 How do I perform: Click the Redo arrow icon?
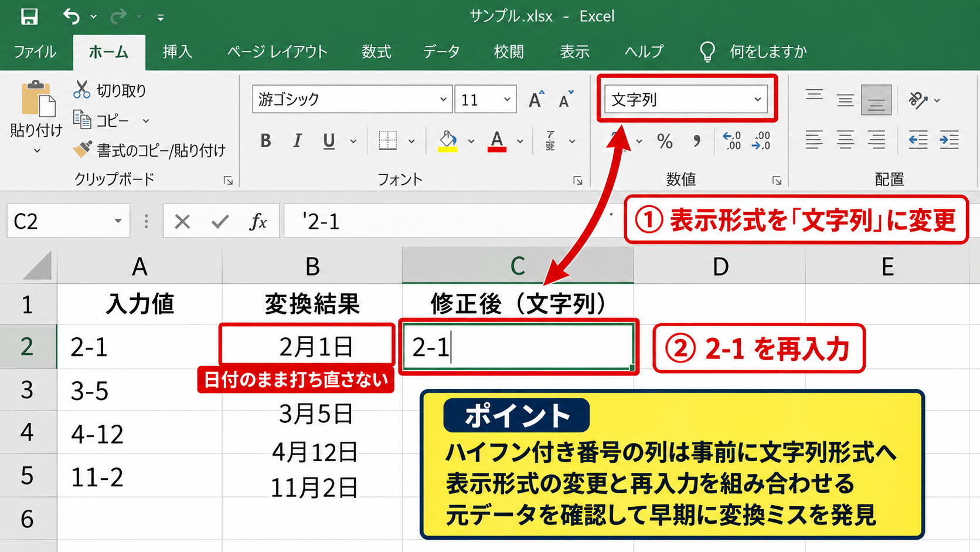pos(118,16)
